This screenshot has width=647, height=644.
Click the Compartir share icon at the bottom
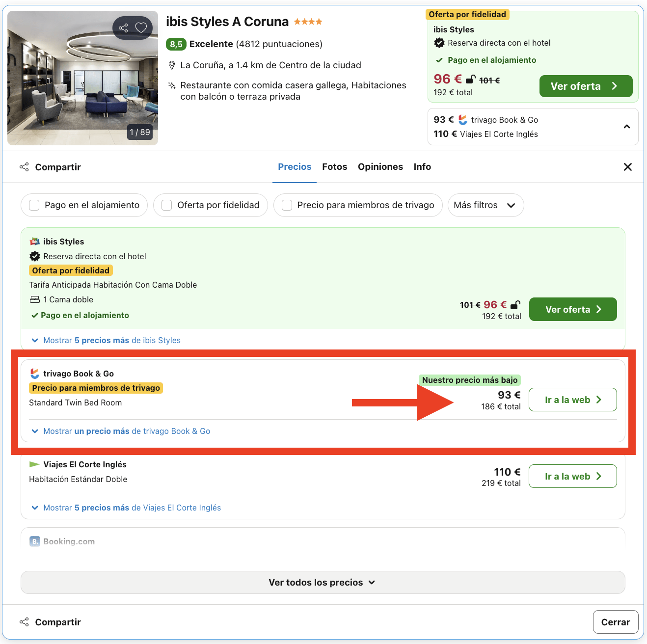point(24,621)
